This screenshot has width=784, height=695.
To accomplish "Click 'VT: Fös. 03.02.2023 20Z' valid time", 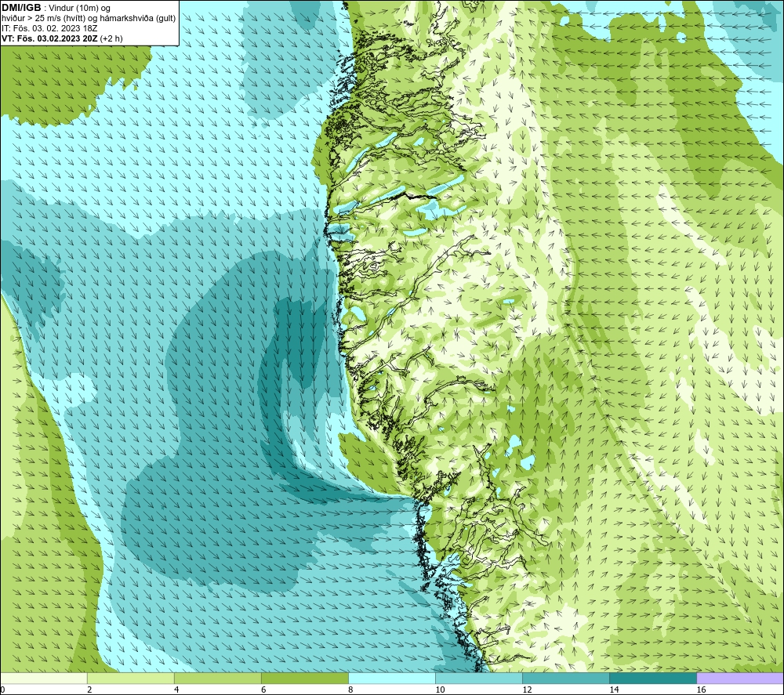I will tap(50, 38).
